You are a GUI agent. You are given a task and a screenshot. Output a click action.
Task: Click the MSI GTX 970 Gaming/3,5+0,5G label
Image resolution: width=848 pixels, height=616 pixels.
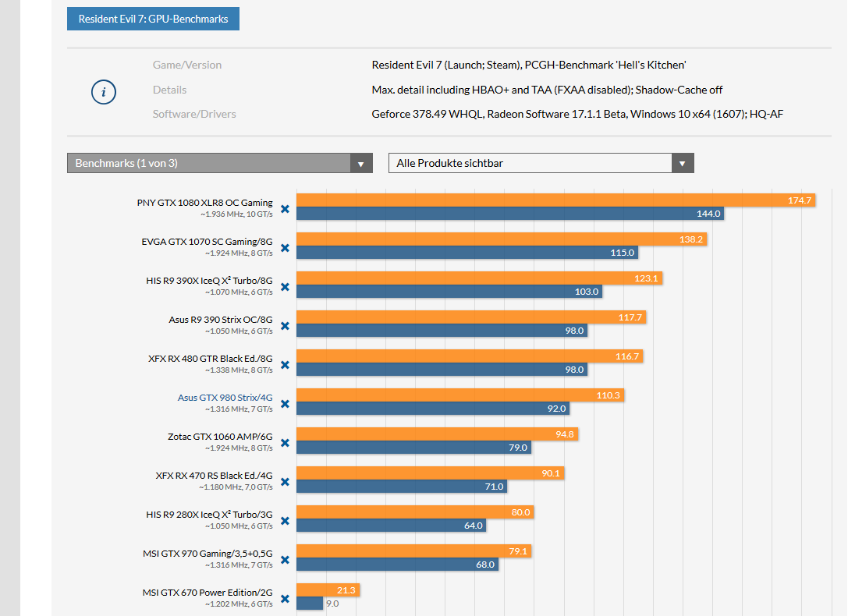coord(208,554)
